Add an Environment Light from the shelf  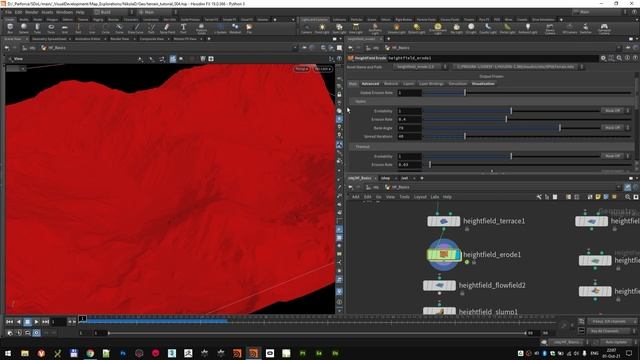coord(438,28)
